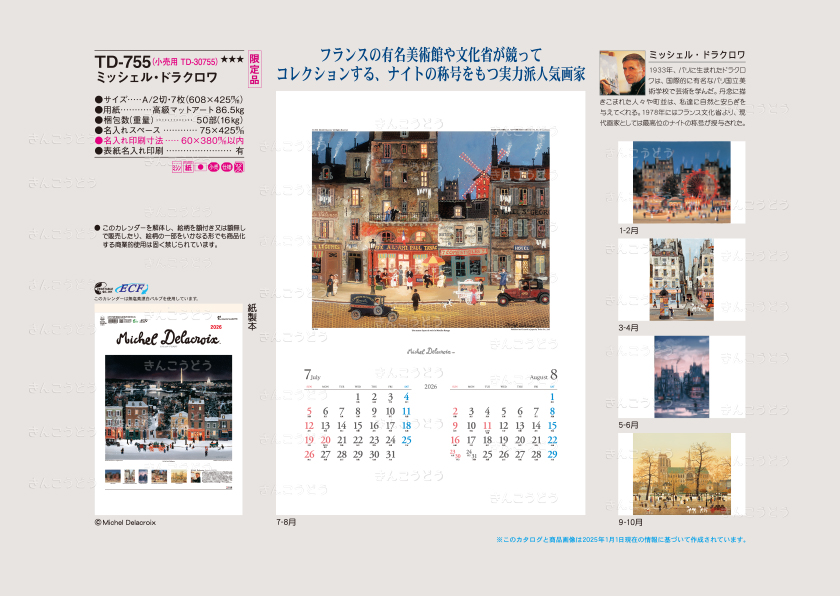This screenshot has height=596, width=840.
Task: Click the three black stars rating
Action: pos(232,59)
